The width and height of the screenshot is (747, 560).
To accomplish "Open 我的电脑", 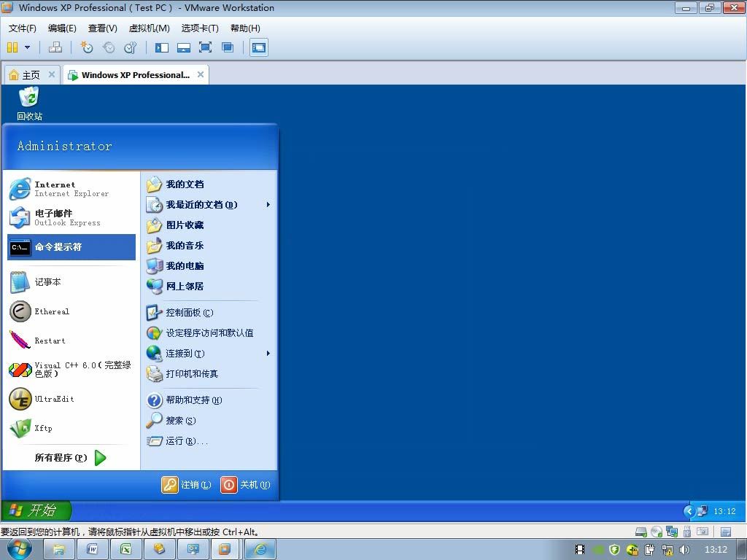I will coord(209,265).
